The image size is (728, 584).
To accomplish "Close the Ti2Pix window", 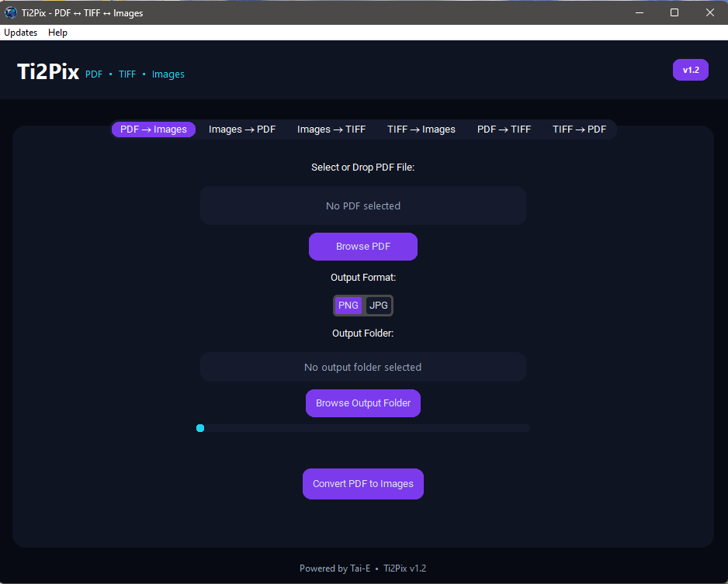I will click(x=710, y=12).
